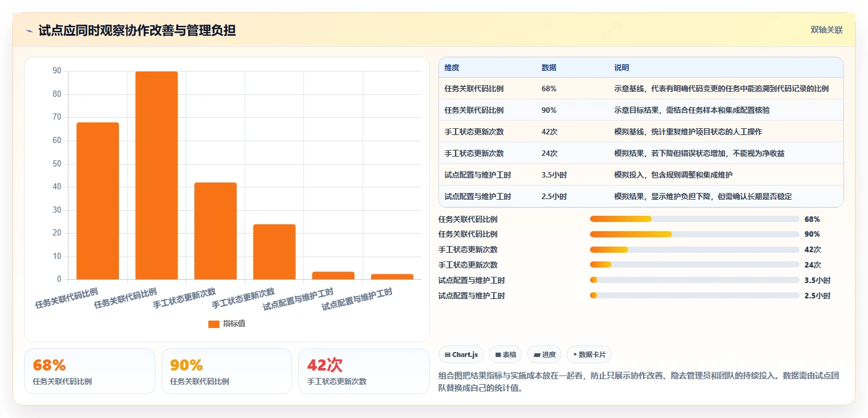Click the 3.5小时 value beside the progress bar
868x418 pixels.
817,281
